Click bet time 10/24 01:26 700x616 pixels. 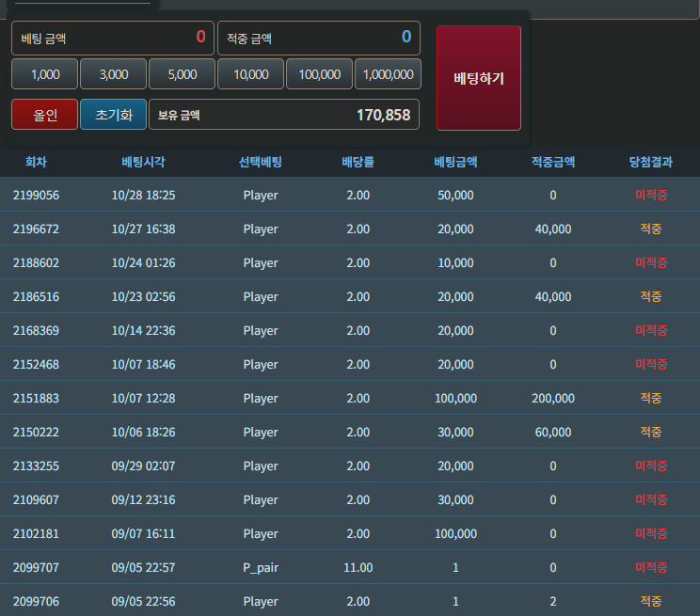tap(143, 263)
